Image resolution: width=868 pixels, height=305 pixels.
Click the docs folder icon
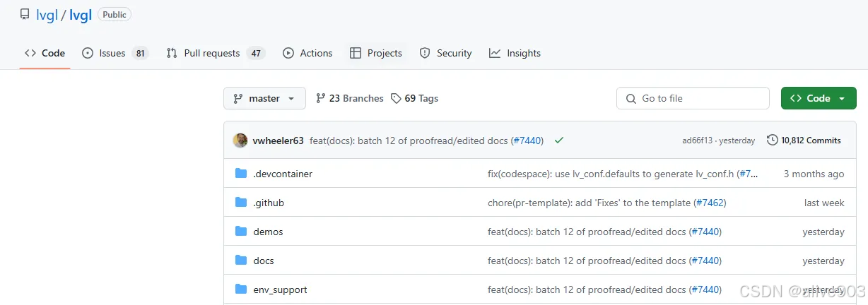pos(241,261)
